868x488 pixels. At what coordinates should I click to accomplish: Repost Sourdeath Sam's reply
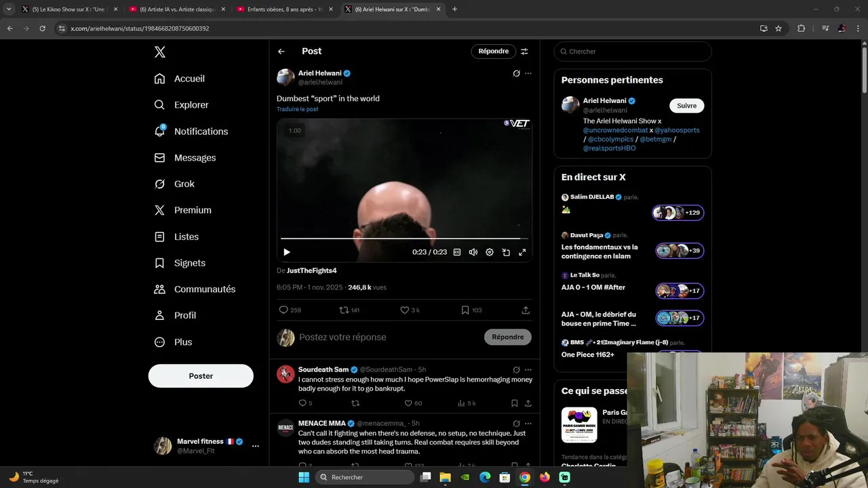click(x=355, y=403)
